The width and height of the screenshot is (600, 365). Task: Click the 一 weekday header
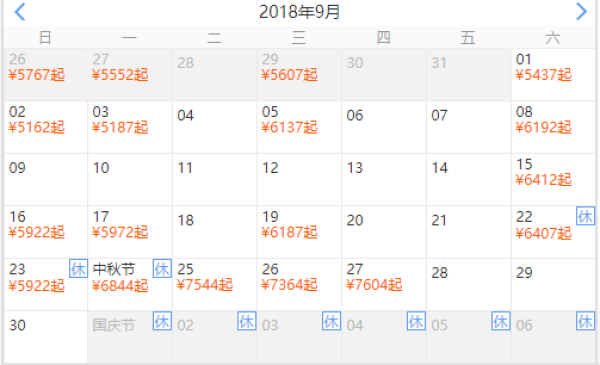tap(130, 37)
